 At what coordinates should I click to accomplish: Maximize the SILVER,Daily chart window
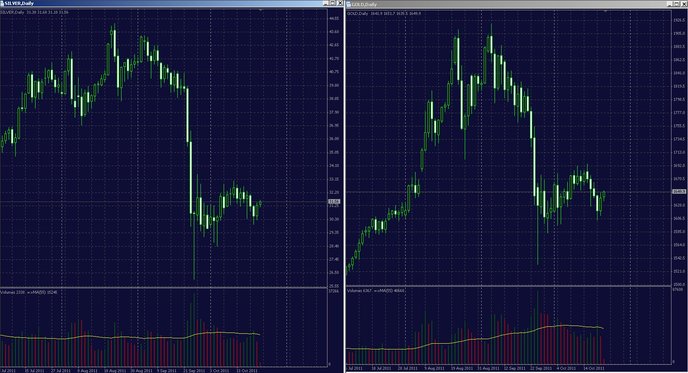tap(333, 3)
